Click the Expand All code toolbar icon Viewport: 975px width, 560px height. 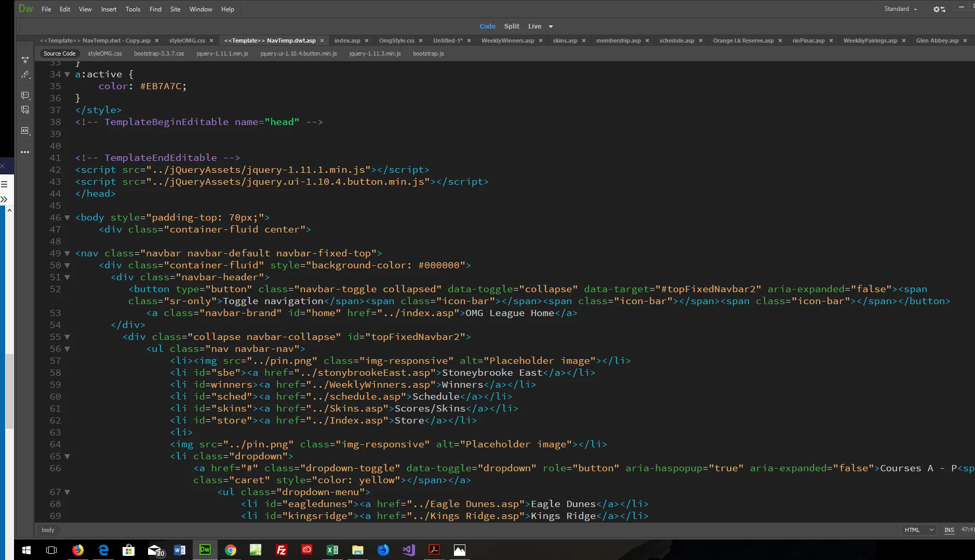[25, 60]
